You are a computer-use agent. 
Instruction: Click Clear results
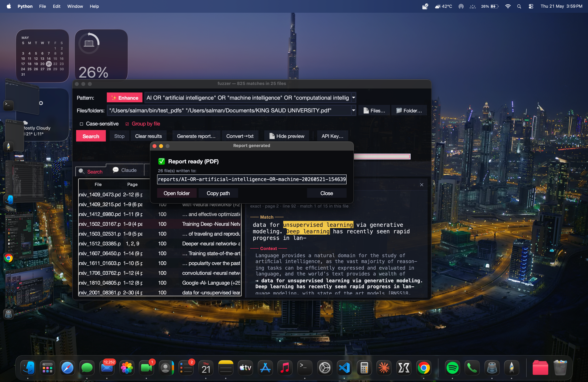click(x=148, y=136)
